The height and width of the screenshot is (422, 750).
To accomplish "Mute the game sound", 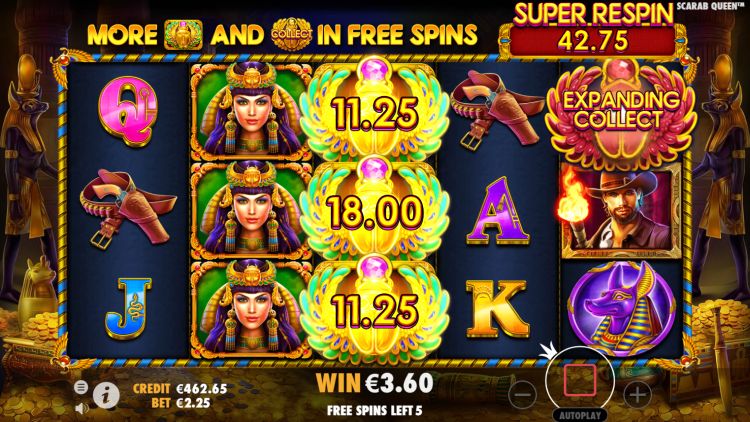I will (x=82, y=408).
